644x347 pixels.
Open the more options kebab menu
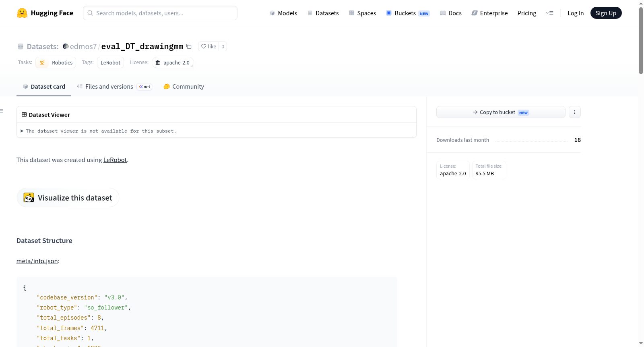coord(575,112)
